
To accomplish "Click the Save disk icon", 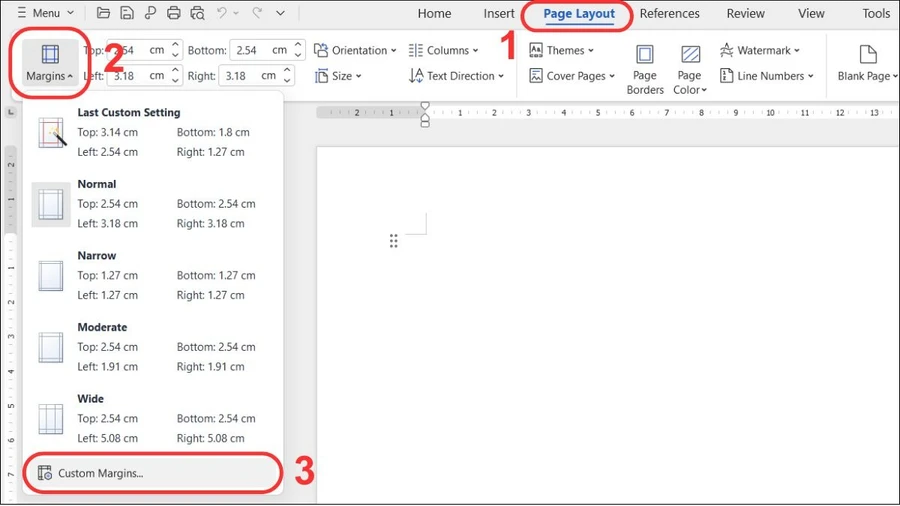I will pos(126,13).
